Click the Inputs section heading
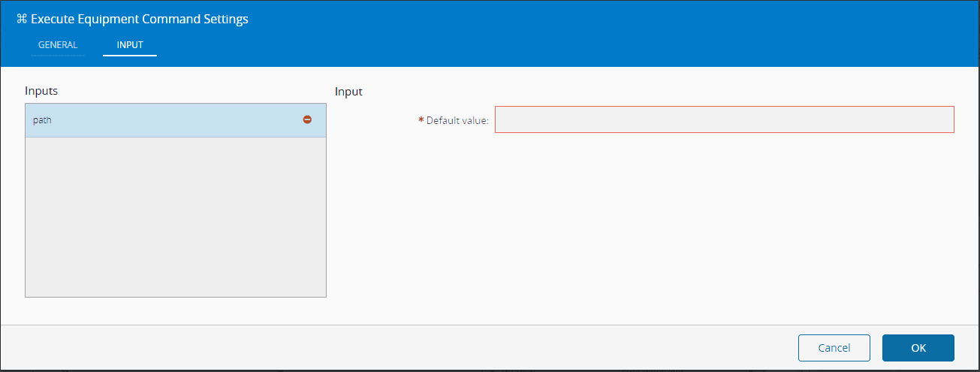Screen dimensions: 980x372 point(41,91)
